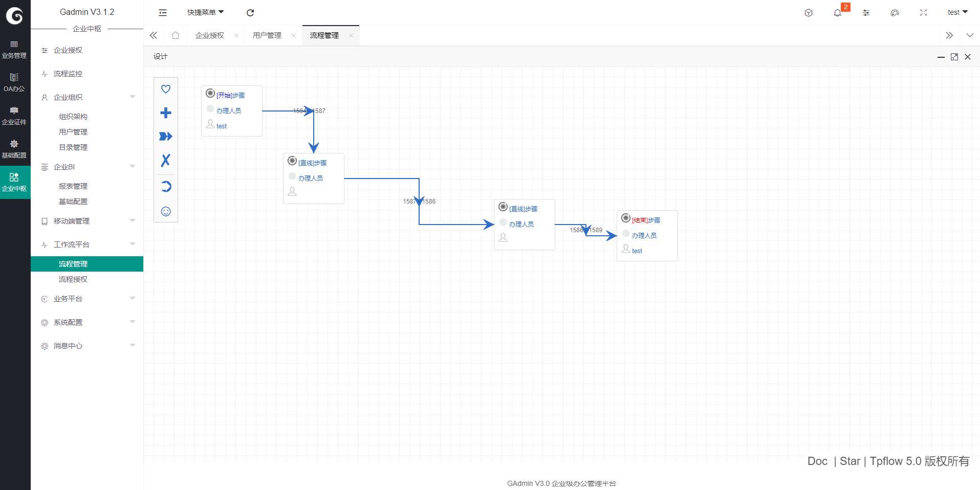Click the Doc link at bottom right
Image resolution: width=980 pixels, height=490 pixels.
[817, 461]
